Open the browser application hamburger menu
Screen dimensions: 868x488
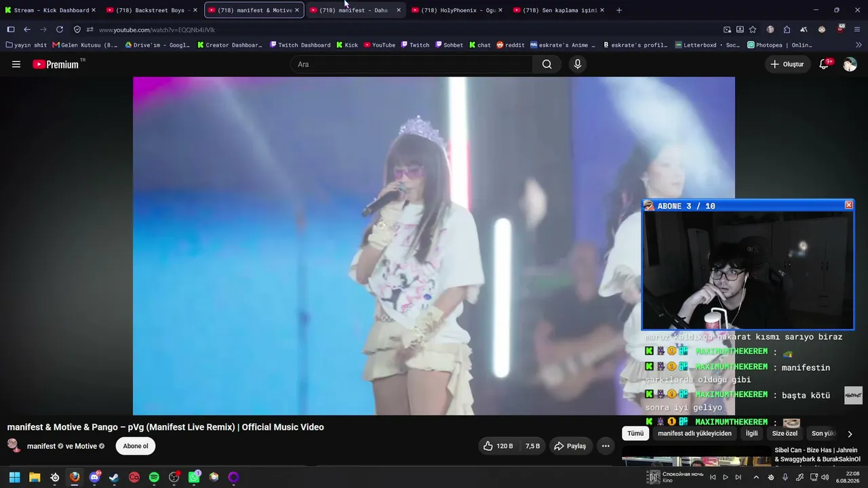coord(857,30)
